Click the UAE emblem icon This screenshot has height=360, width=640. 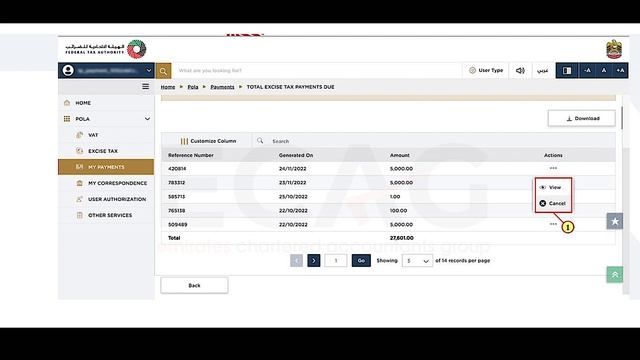pos(614,49)
